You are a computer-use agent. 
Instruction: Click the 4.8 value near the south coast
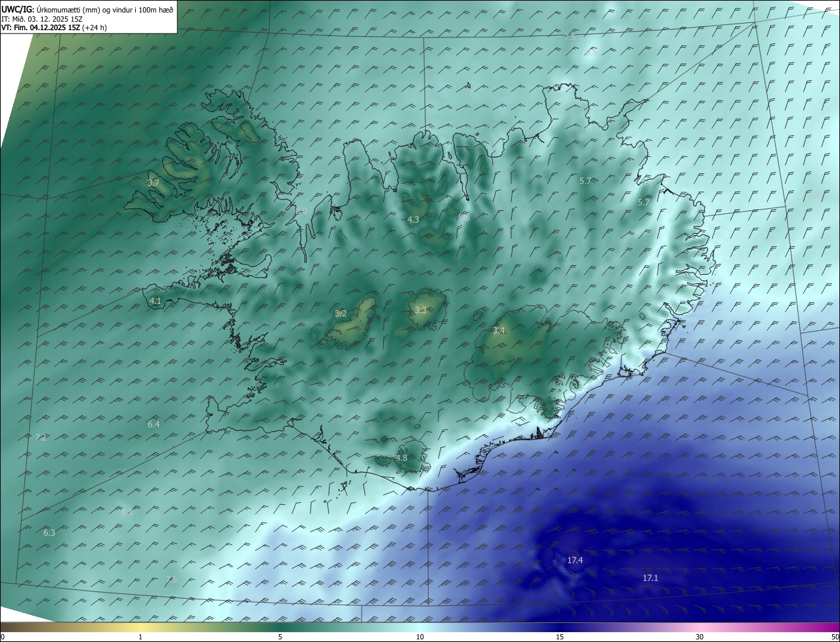click(402, 458)
